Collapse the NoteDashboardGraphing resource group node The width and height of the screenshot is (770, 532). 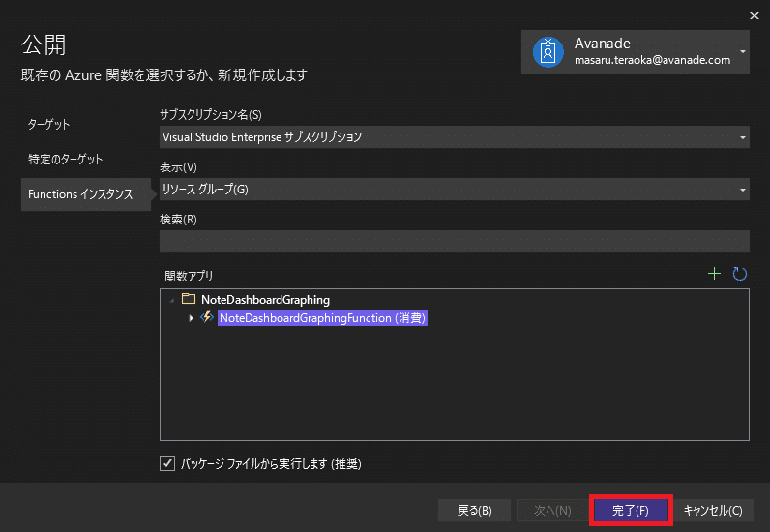tap(171, 300)
